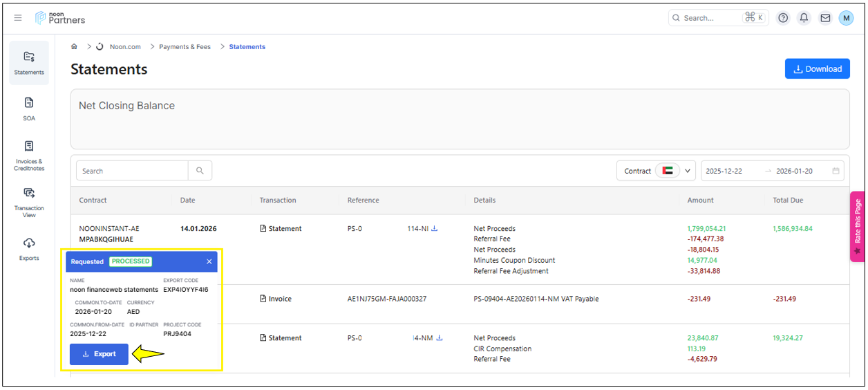
Task: Close the export request popup
Action: (209, 261)
